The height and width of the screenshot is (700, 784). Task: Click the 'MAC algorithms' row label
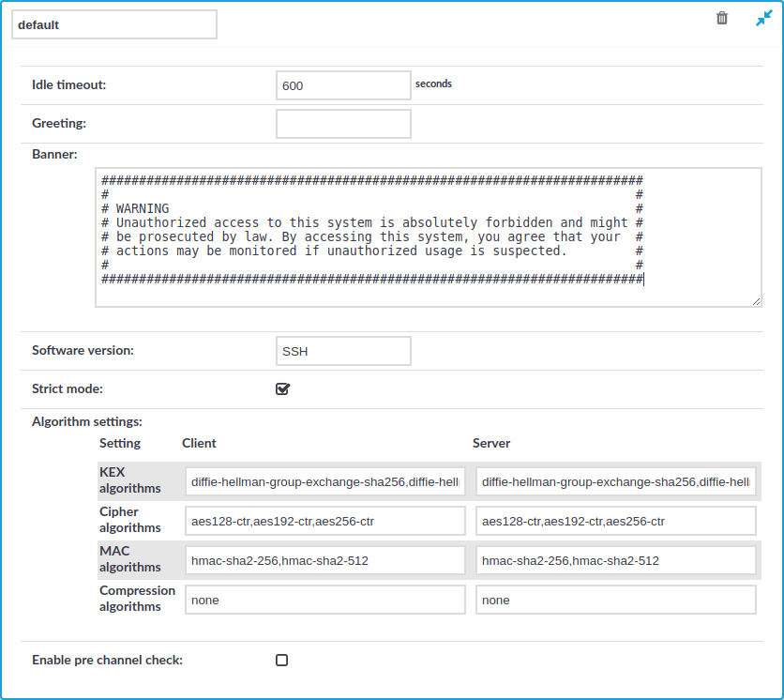pos(130,559)
